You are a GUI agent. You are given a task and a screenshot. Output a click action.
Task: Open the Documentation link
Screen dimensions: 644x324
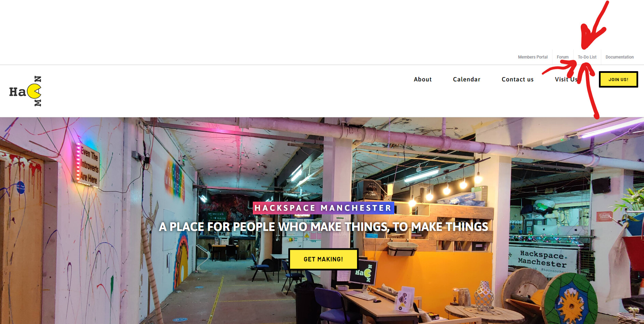tap(619, 57)
